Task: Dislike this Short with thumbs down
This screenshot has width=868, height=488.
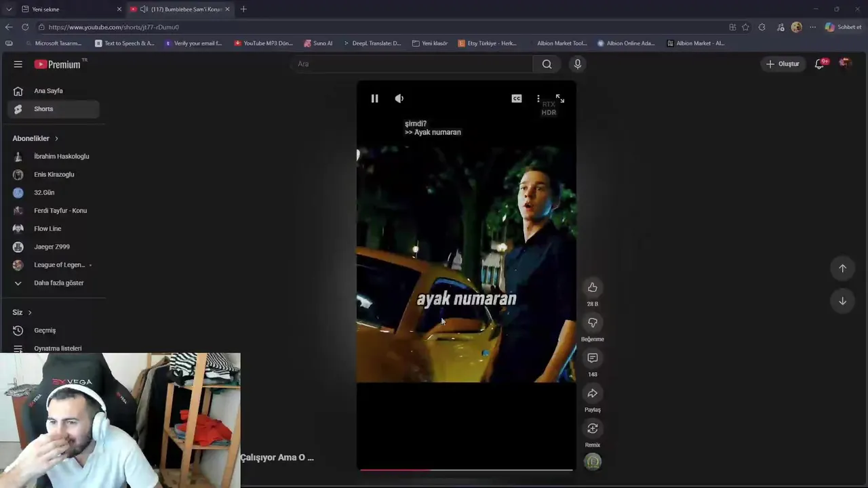Action: click(x=593, y=323)
